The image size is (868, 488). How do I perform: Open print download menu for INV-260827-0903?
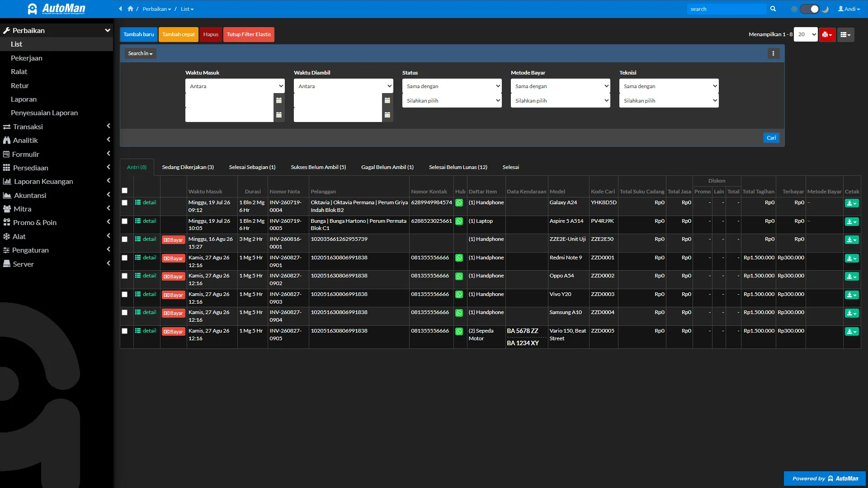point(852,295)
